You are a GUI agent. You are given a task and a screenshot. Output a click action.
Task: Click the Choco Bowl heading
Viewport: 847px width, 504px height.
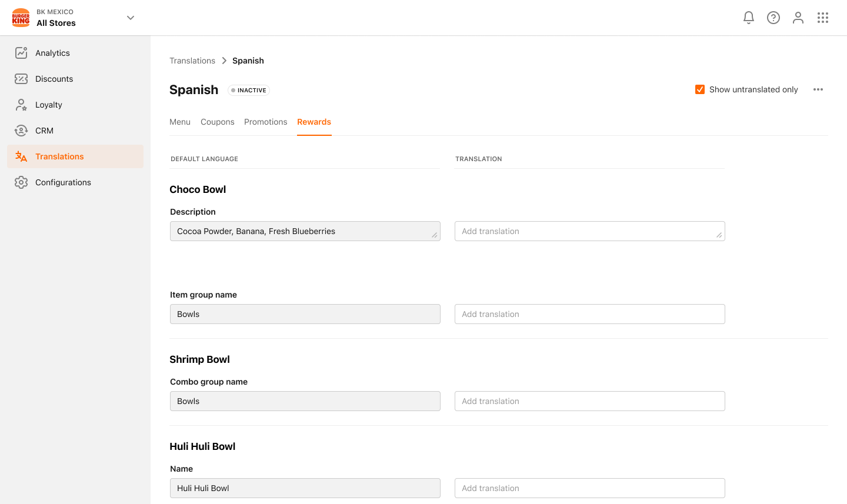(198, 189)
